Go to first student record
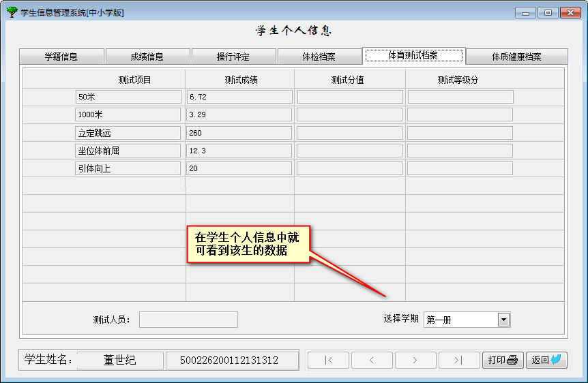 pyautogui.click(x=328, y=360)
